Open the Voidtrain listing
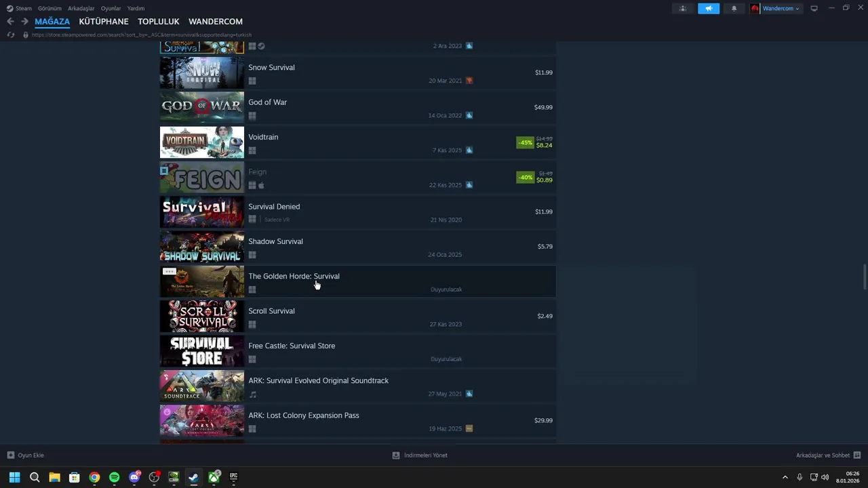The height and width of the screenshot is (488, 868). click(358, 142)
